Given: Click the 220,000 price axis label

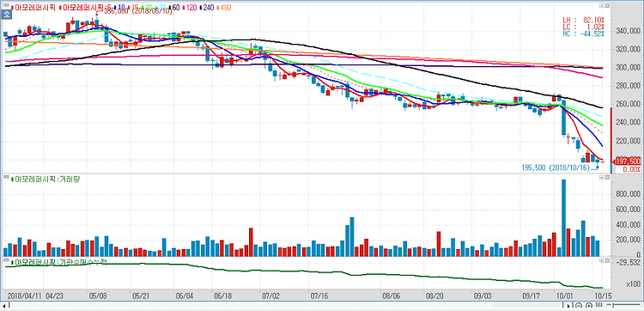Looking at the screenshot, I should point(629,141).
